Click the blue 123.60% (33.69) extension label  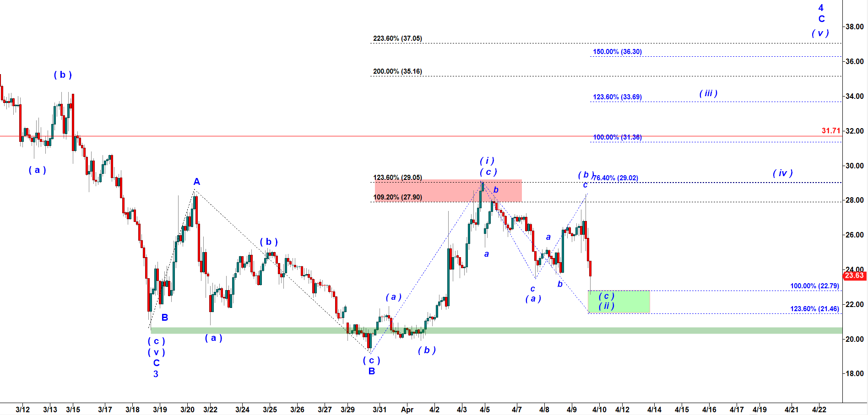click(617, 97)
